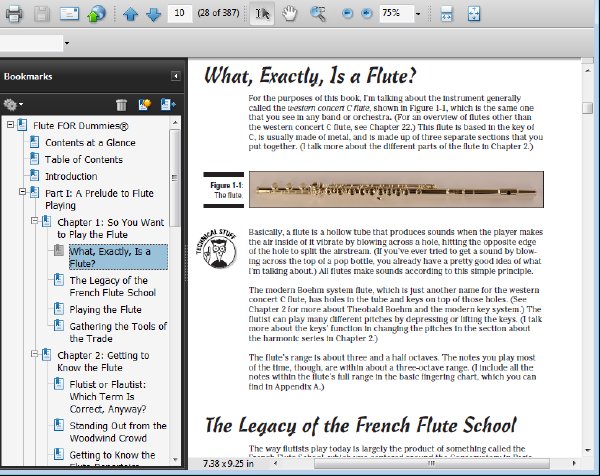Viewport: 600px width, 476px height.
Task: Click bookmarks panel scroll up arrow
Action: pyautogui.click(x=175, y=123)
